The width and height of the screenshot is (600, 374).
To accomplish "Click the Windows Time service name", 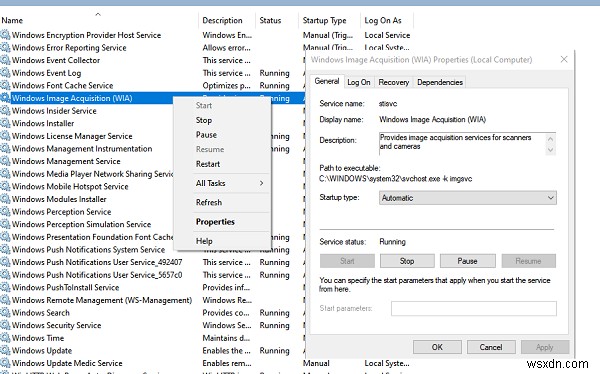I will 38,338.
